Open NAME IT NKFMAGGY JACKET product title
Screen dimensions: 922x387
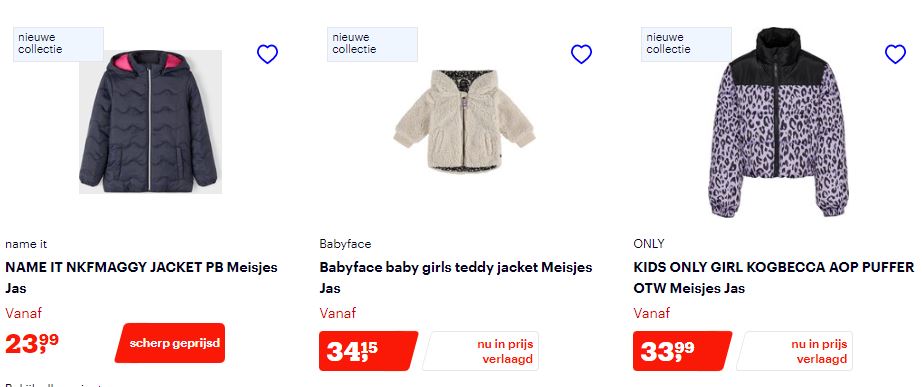coord(141,278)
